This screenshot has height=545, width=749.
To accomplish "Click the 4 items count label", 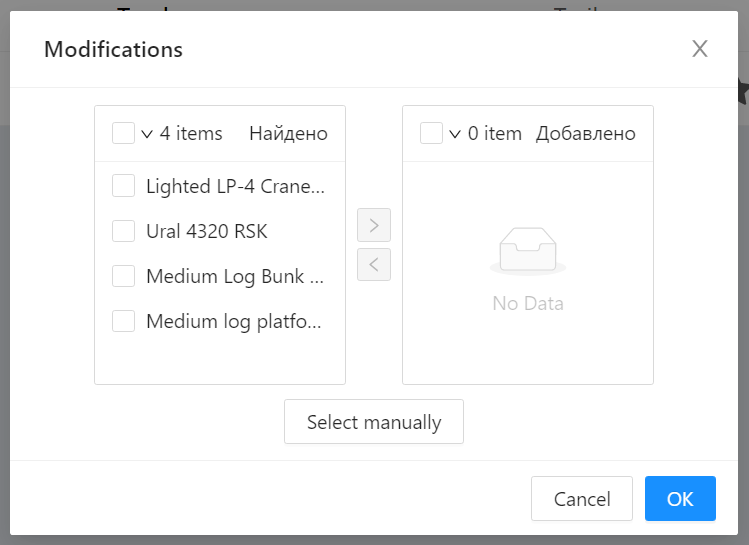I will pyautogui.click(x=191, y=133).
